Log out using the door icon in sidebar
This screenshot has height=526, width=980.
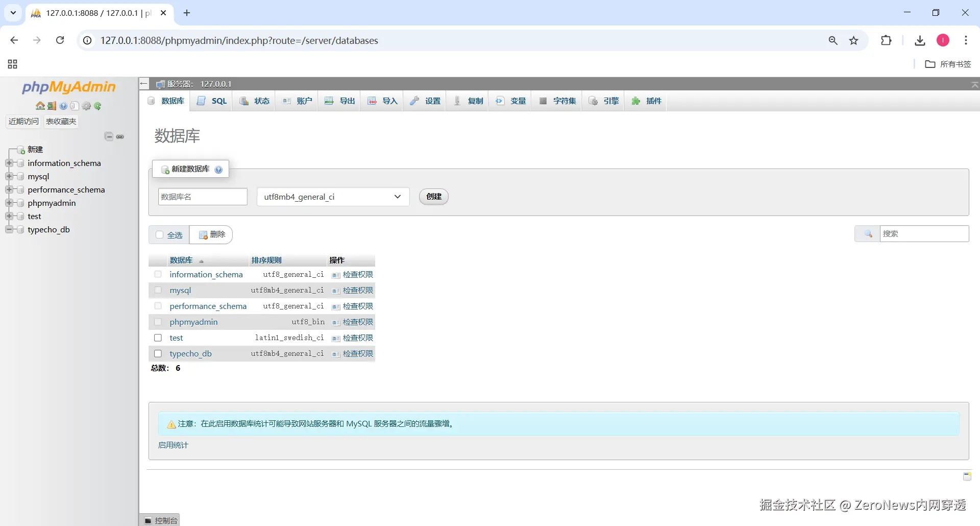pos(52,106)
